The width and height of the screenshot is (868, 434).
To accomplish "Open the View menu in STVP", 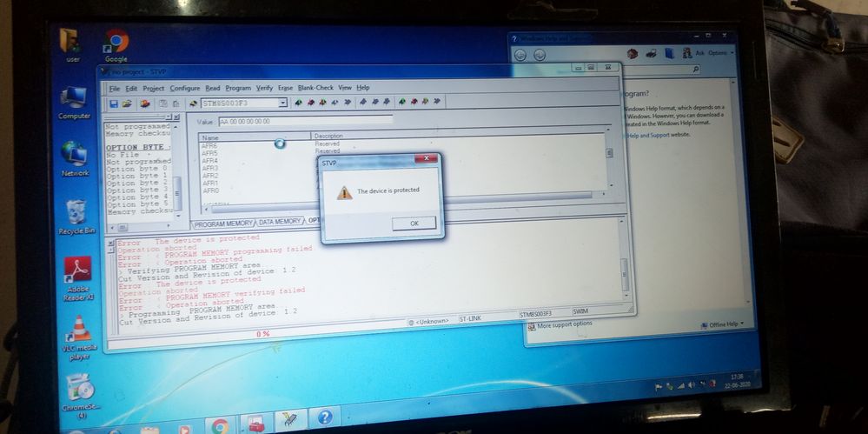I will click(x=345, y=88).
